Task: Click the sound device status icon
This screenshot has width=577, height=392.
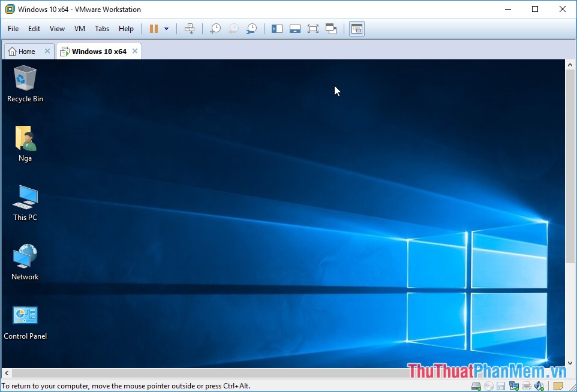Action: tap(539, 385)
